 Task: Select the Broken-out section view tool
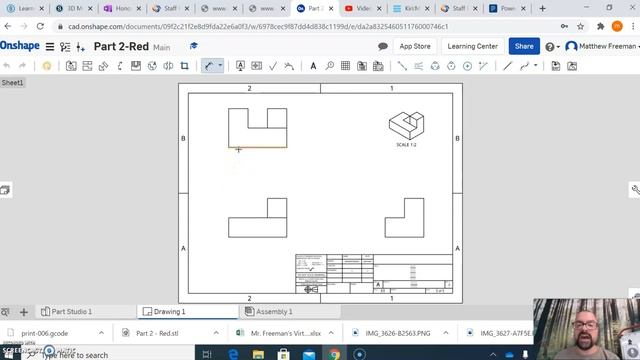pos(136,66)
